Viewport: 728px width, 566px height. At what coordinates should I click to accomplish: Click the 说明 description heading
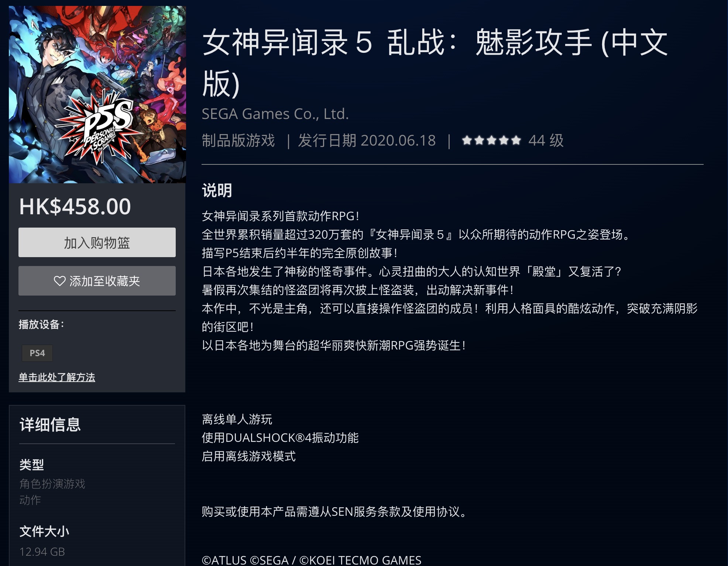pos(217,191)
